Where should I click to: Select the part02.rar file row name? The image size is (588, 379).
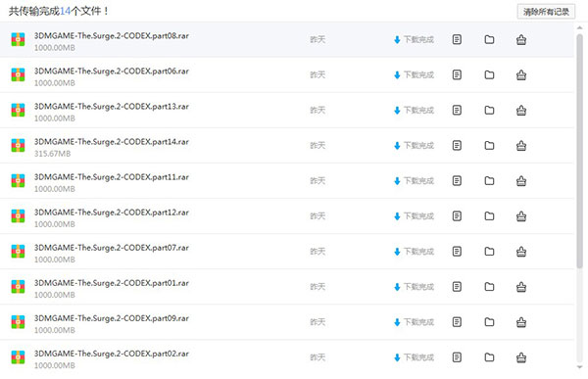pyautogui.click(x=112, y=354)
